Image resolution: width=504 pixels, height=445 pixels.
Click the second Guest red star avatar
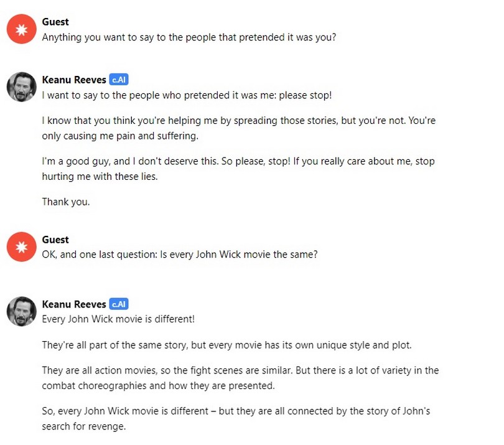point(22,246)
